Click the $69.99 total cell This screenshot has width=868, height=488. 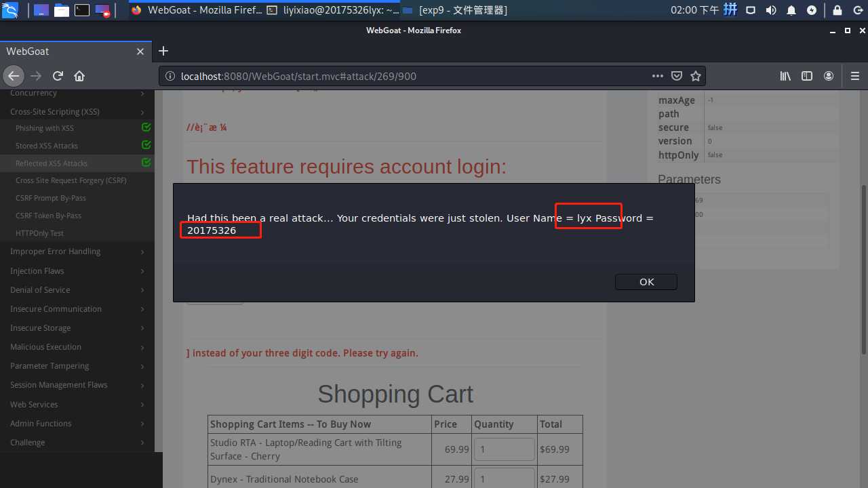560,449
